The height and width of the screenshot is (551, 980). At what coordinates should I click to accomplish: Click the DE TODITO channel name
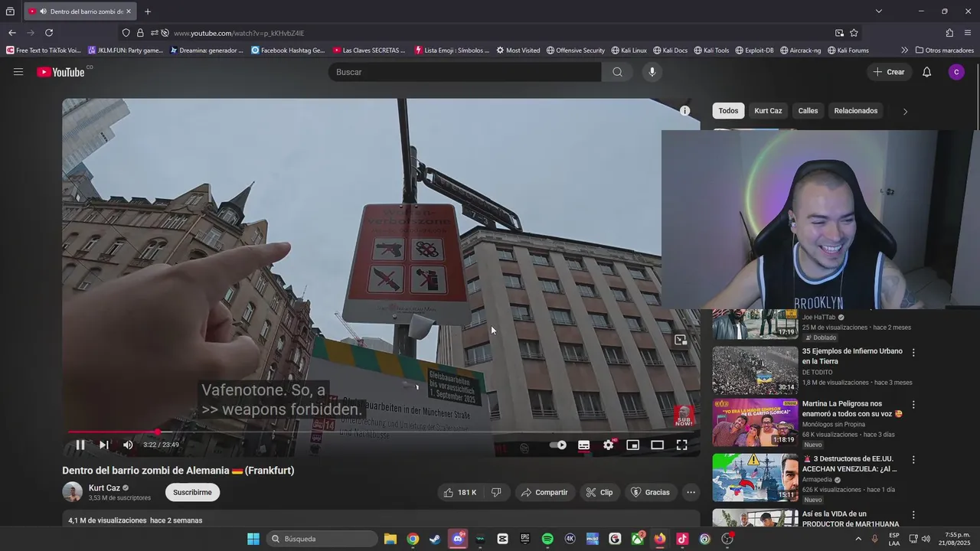click(818, 372)
